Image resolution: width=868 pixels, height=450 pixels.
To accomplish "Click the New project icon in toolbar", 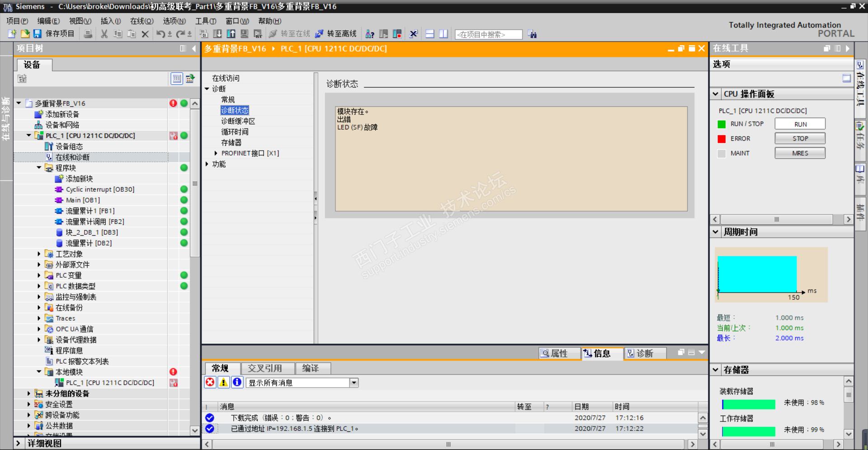I will coord(12,34).
